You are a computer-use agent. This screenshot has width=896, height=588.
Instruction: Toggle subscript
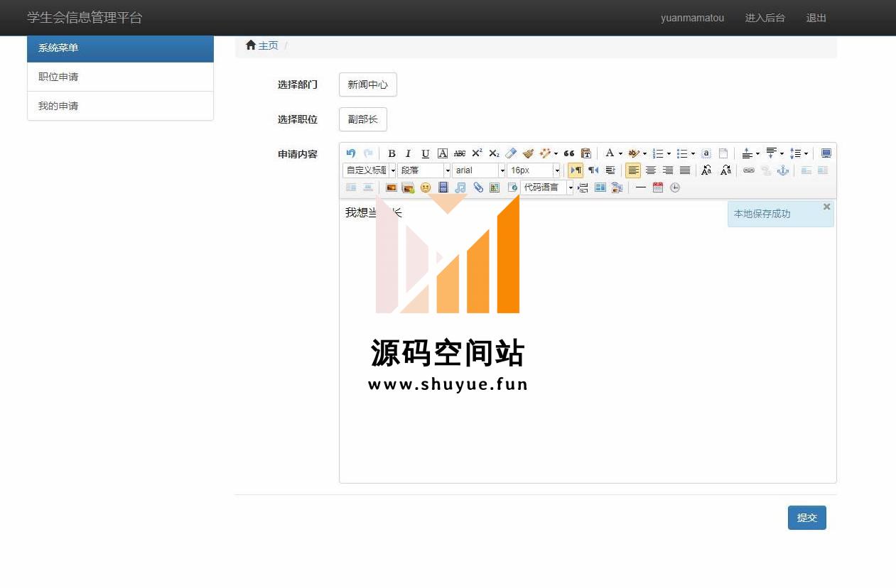pos(494,153)
